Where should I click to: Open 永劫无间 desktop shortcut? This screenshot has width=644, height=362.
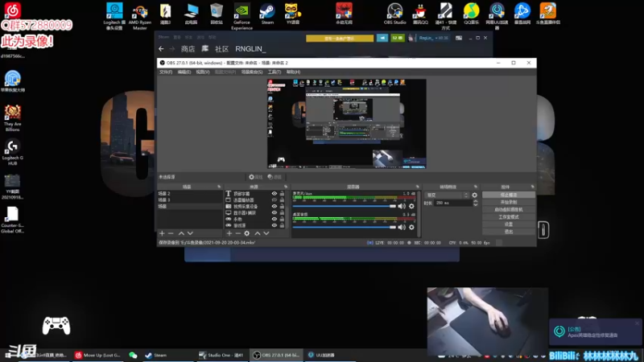point(345,14)
